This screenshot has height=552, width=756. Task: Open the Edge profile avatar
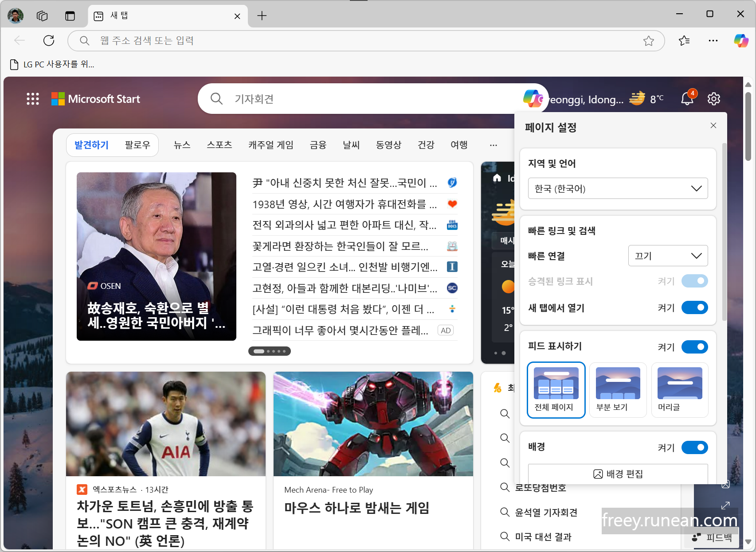16,16
